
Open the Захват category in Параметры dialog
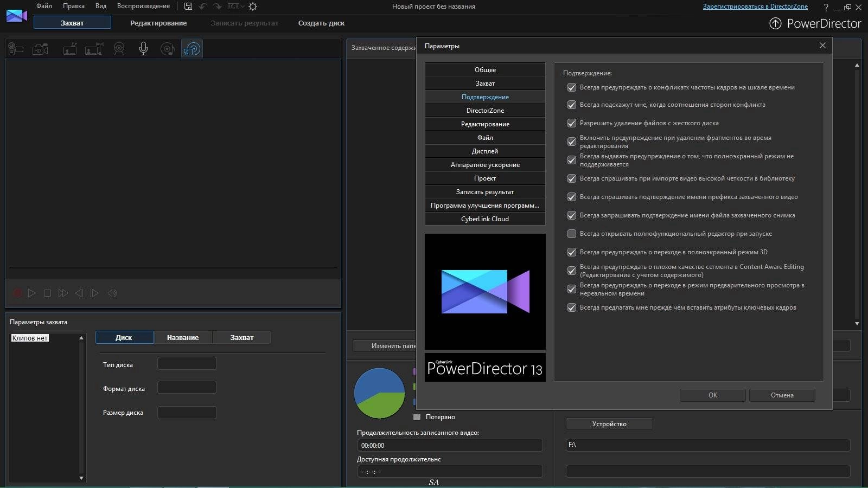[x=485, y=84]
